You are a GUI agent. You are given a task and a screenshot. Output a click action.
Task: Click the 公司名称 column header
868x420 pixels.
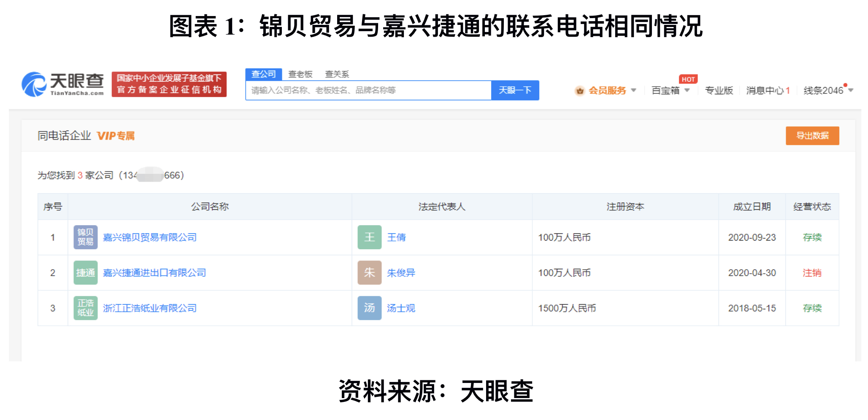pos(210,207)
